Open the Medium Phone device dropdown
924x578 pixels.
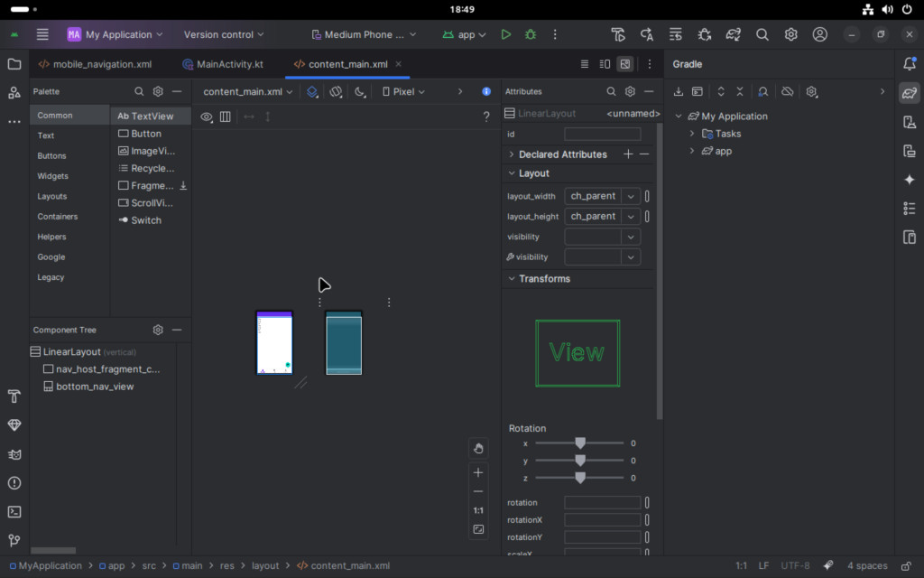363,33
